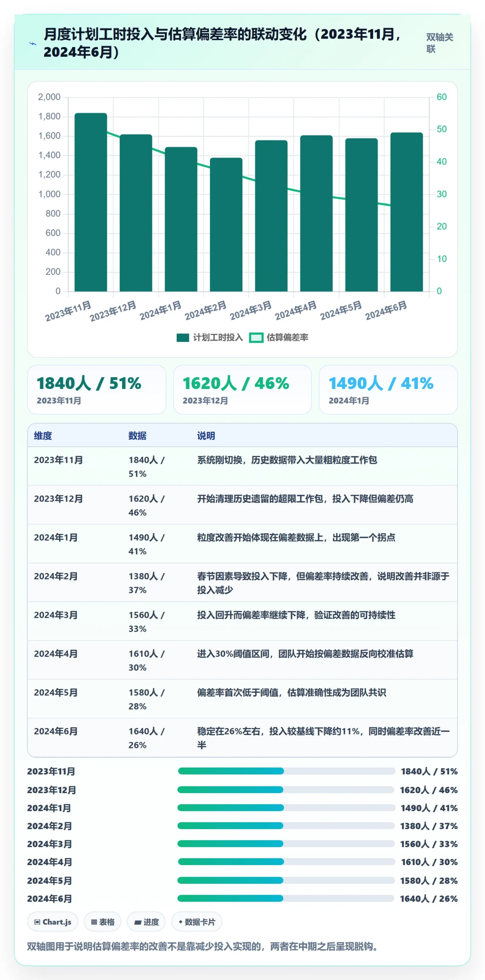Click right axis value 60
The height and width of the screenshot is (980, 485).
tap(441, 97)
